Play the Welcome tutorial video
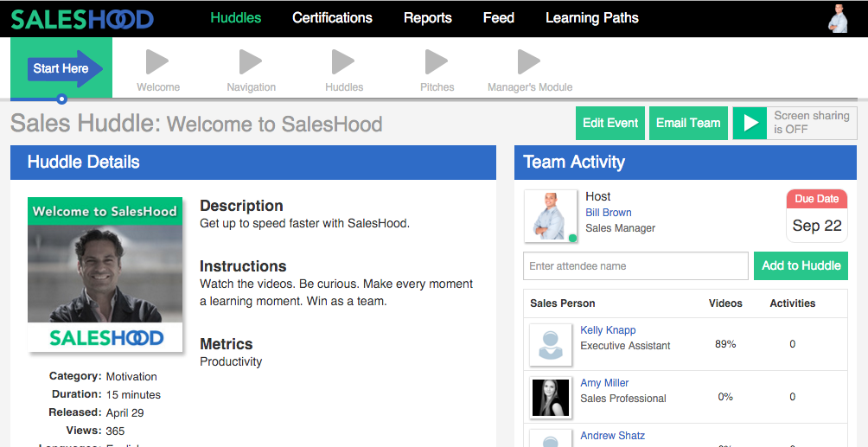Screen dimensions: 868x447 point(157,61)
